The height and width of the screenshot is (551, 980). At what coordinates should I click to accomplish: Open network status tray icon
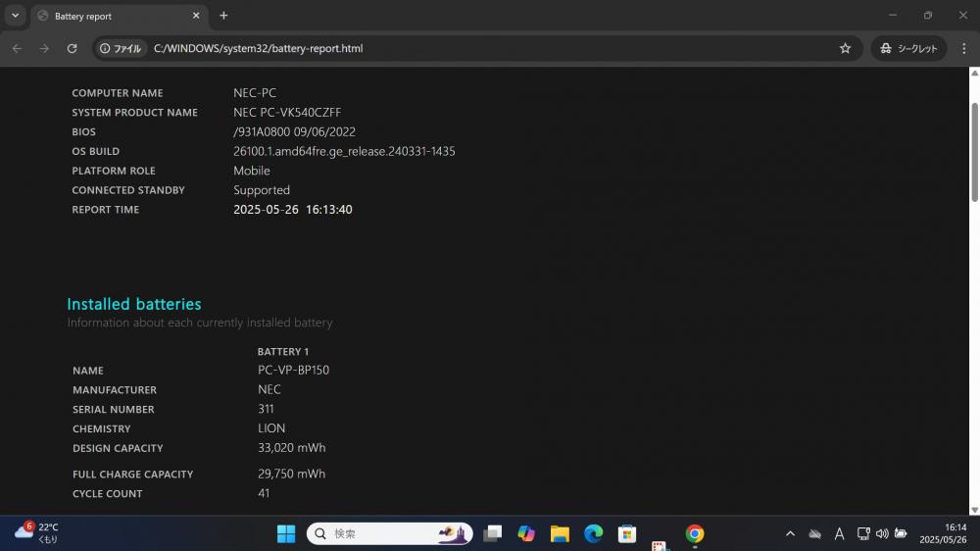[863, 533]
